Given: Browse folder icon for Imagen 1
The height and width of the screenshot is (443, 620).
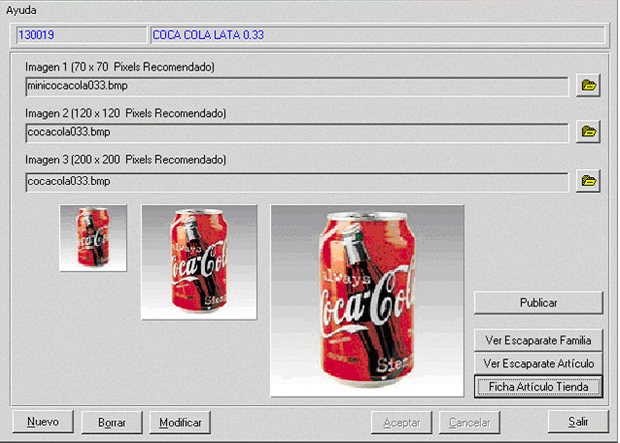Looking at the screenshot, I should (588, 85).
